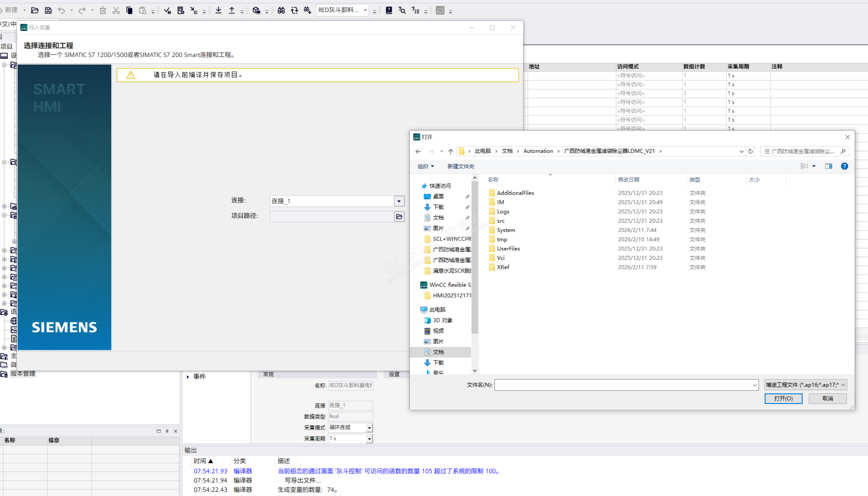Click the binoculars find icon in the toolbar
This screenshot has width=868, height=496.
[281, 11]
